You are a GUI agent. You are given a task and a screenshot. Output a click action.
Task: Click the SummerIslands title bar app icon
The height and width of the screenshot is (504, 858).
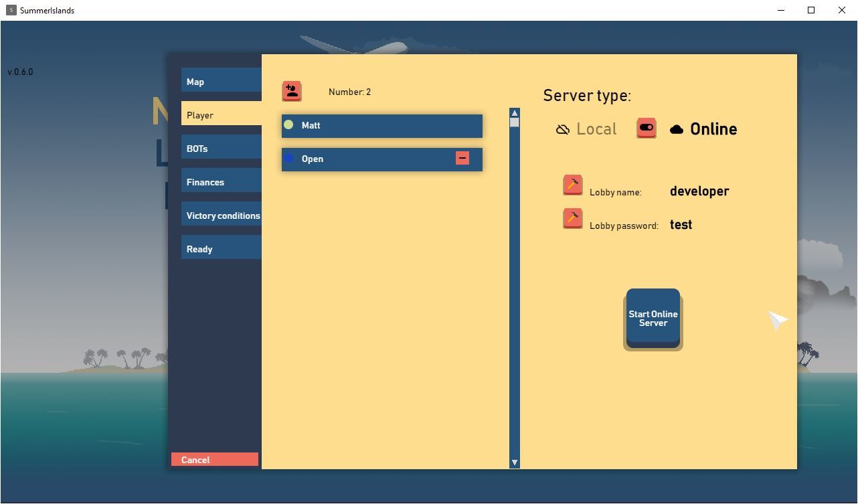[11, 10]
